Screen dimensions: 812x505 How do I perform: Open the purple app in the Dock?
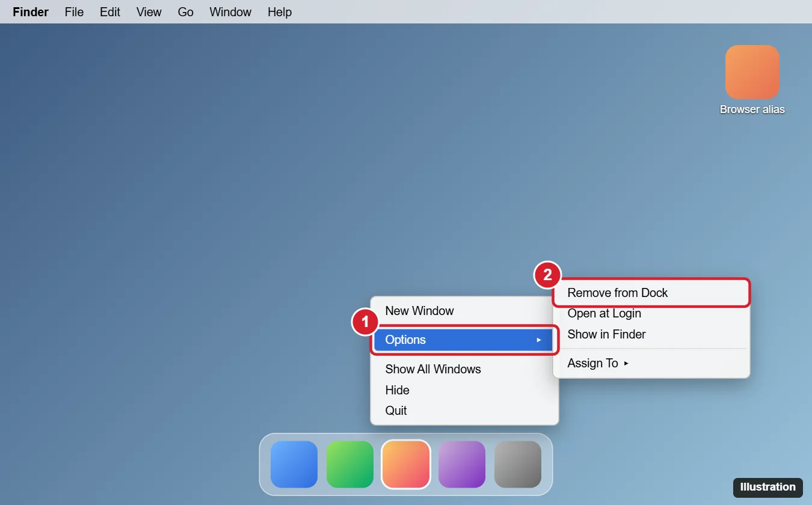tap(462, 464)
